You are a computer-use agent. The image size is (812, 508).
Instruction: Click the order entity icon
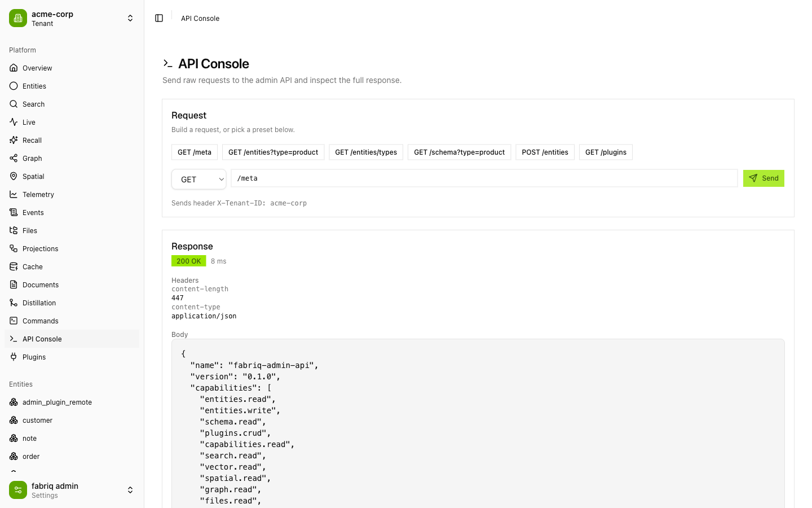pos(14,456)
